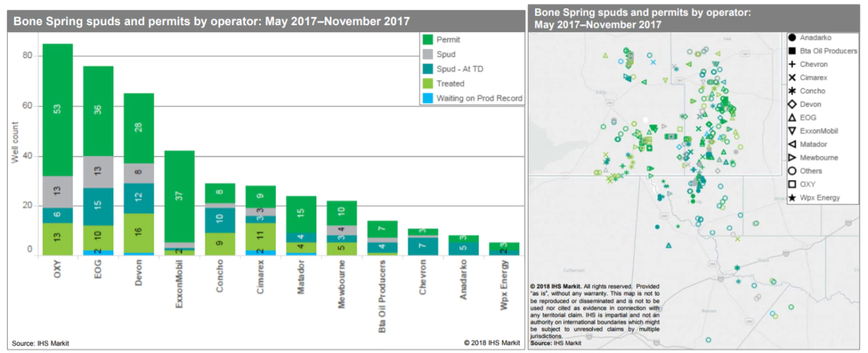Select the Cimarex X marker in legend
Viewport: 868px width, 353px height.
tap(791, 77)
